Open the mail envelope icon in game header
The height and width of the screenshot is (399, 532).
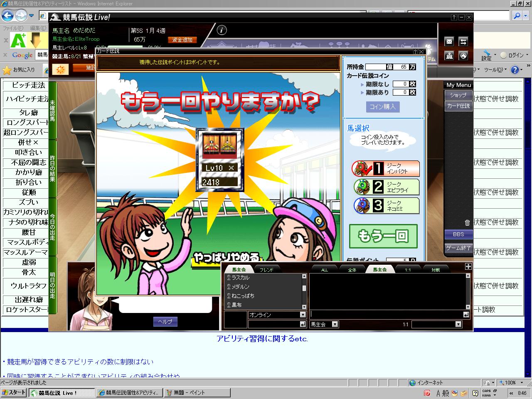point(449,42)
